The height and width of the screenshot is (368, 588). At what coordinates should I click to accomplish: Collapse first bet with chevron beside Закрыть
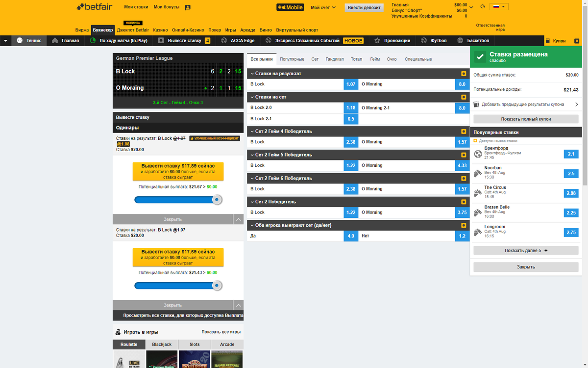[x=238, y=219]
